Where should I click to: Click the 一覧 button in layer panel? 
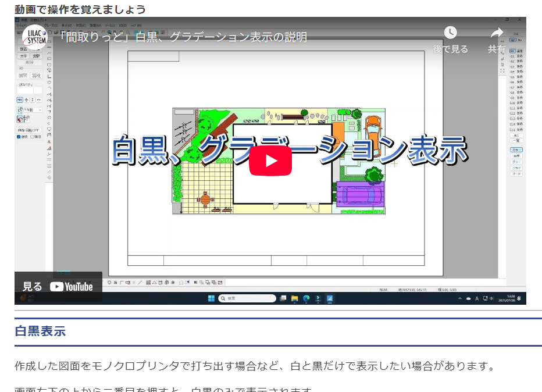click(x=516, y=140)
